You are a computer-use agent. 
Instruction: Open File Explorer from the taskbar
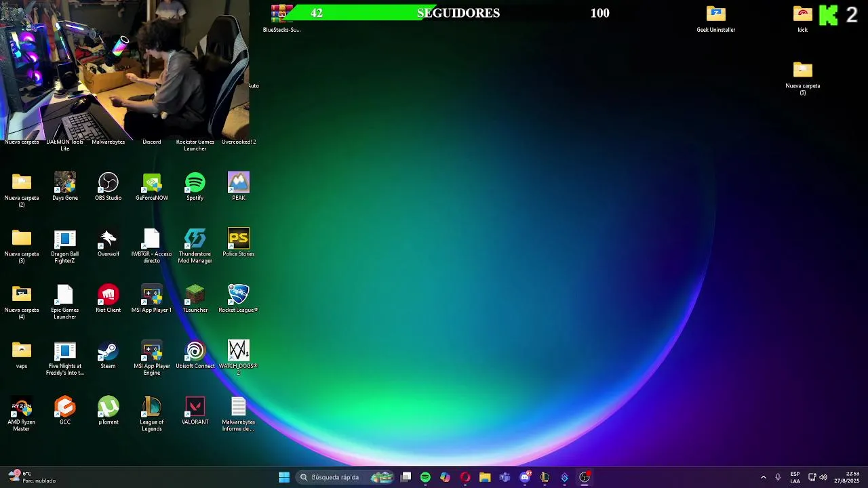click(x=485, y=477)
